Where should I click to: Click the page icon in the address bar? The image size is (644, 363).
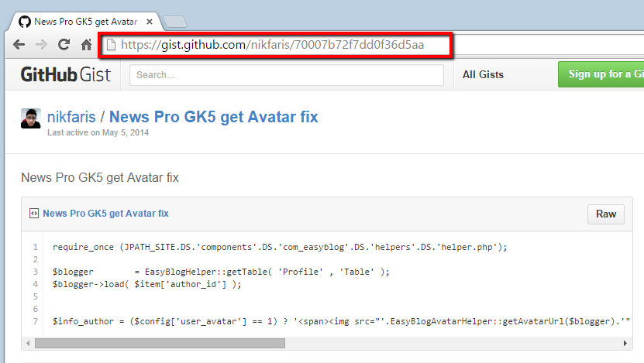pyautogui.click(x=111, y=44)
